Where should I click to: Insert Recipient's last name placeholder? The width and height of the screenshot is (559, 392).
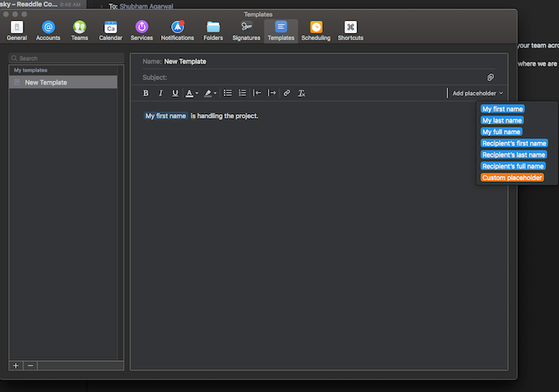point(513,154)
